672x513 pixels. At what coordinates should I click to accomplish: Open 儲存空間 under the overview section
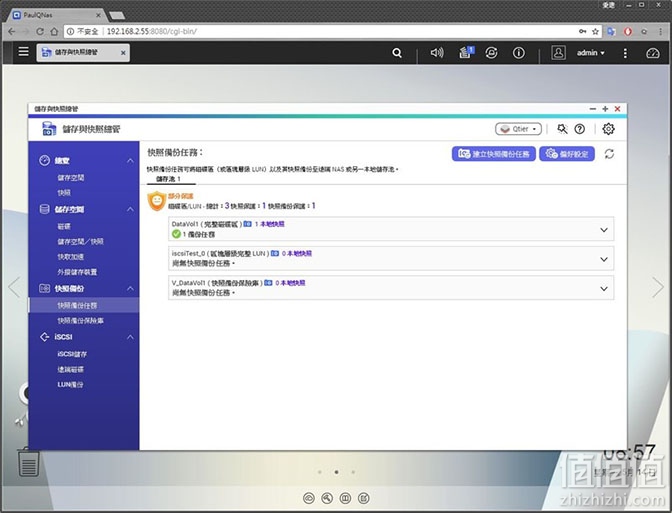pyautogui.click(x=71, y=177)
